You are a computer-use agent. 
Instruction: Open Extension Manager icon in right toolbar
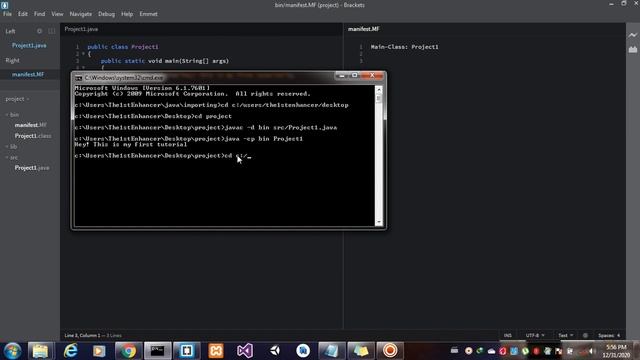(633, 49)
